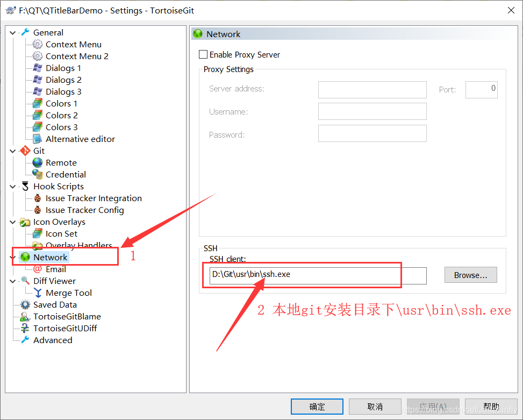Collapse the Hook Scripts tree node
The height and width of the screenshot is (420, 523).
[13, 187]
